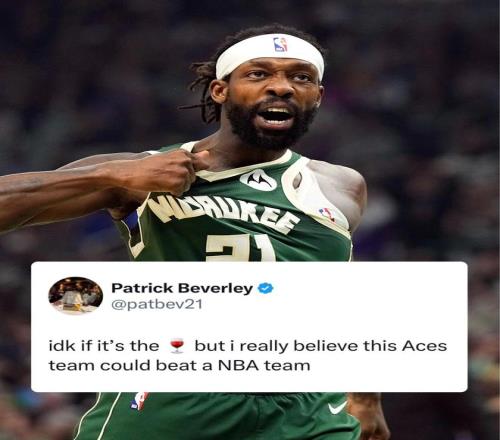The width and height of the screenshot is (500, 440).
Task: Click the Nike swoosh on the shorts
Action: (x=337, y=407)
